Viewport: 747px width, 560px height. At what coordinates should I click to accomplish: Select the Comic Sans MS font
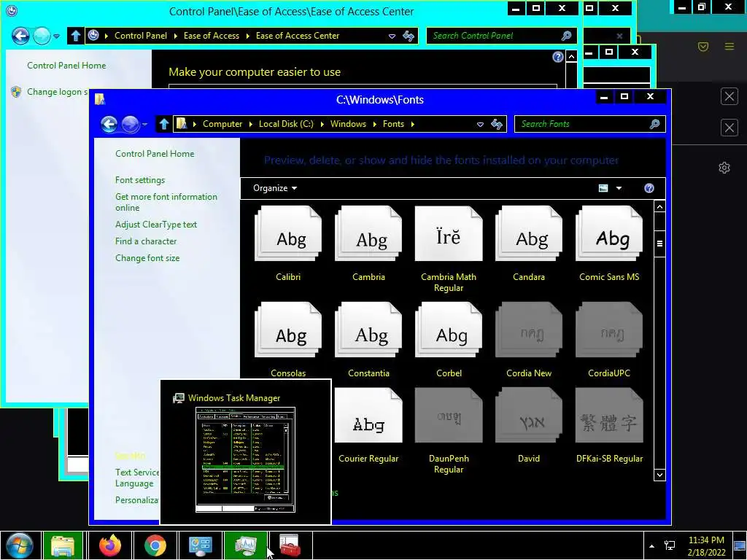(x=609, y=234)
